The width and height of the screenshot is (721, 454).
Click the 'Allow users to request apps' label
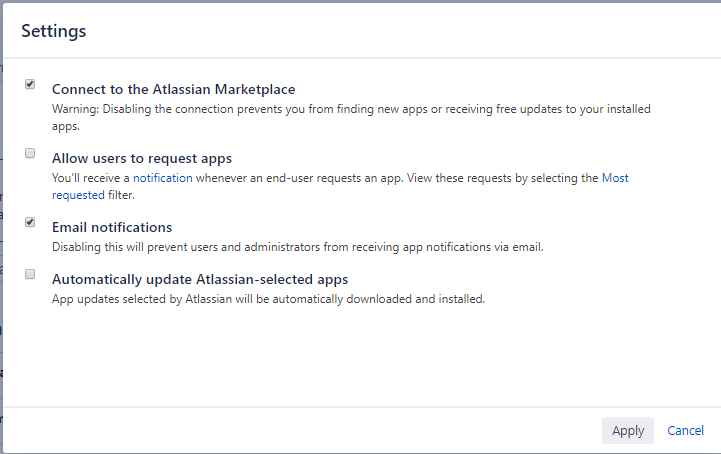pyautogui.click(x=142, y=158)
